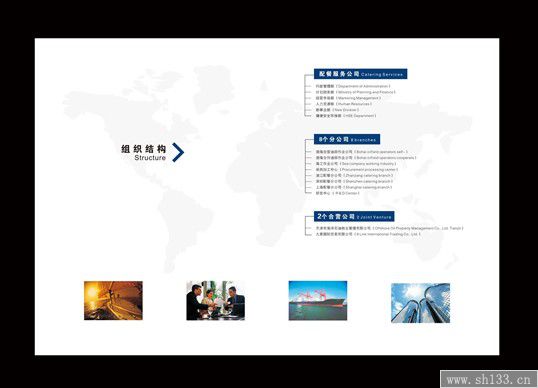
Task: Click the Shenzhen catering branch entry
Action: (x=354, y=181)
